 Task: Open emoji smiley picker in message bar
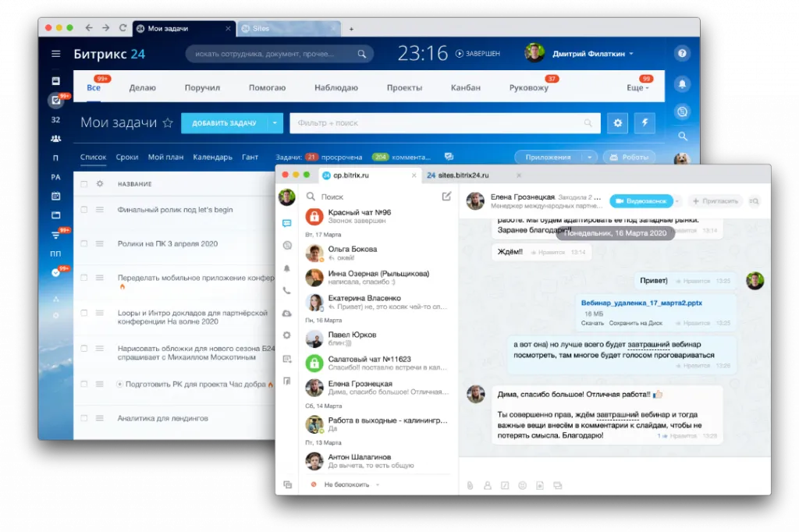(x=522, y=485)
